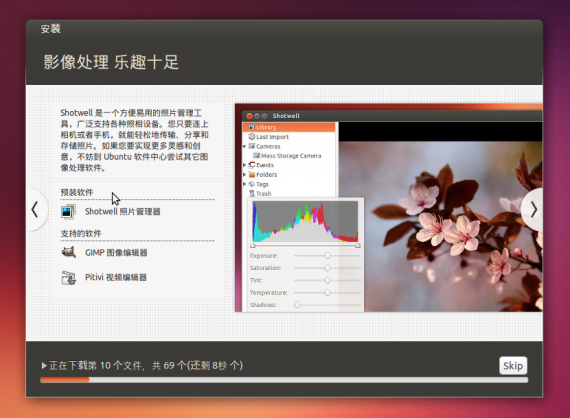The image size is (570, 418).
Task: Click the GIMP 图像编辑器 label
Action: pyautogui.click(x=116, y=253)
